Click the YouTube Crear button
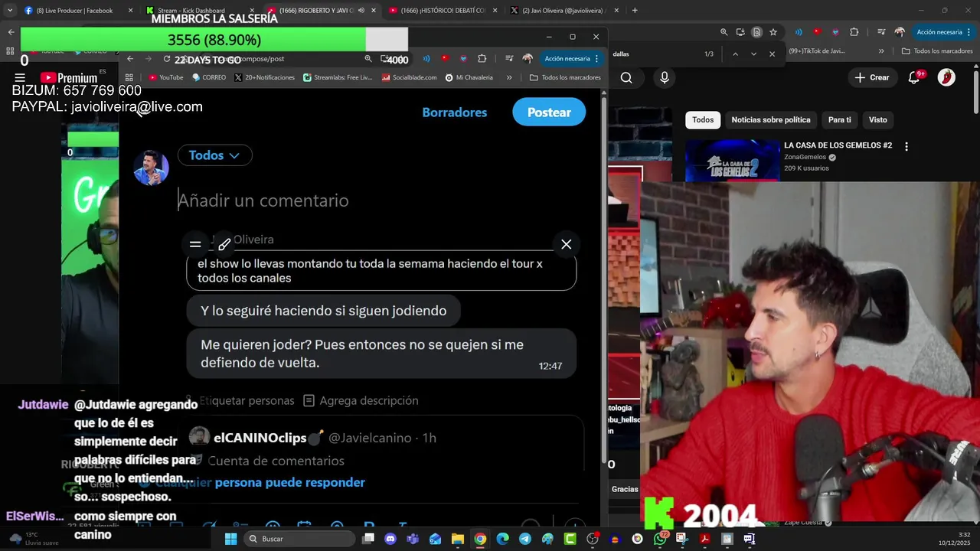The width and height of the screenshot is (980, 551). (872, 77)
